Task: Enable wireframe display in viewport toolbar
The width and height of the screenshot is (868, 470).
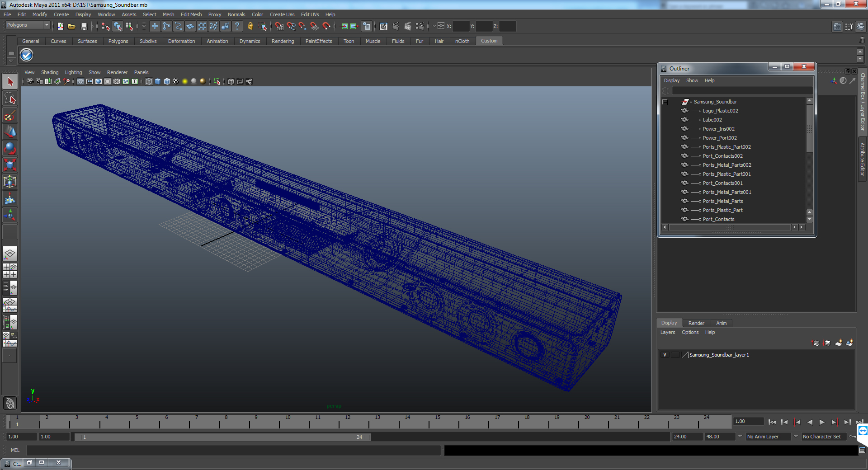Action: coord(149,81)
